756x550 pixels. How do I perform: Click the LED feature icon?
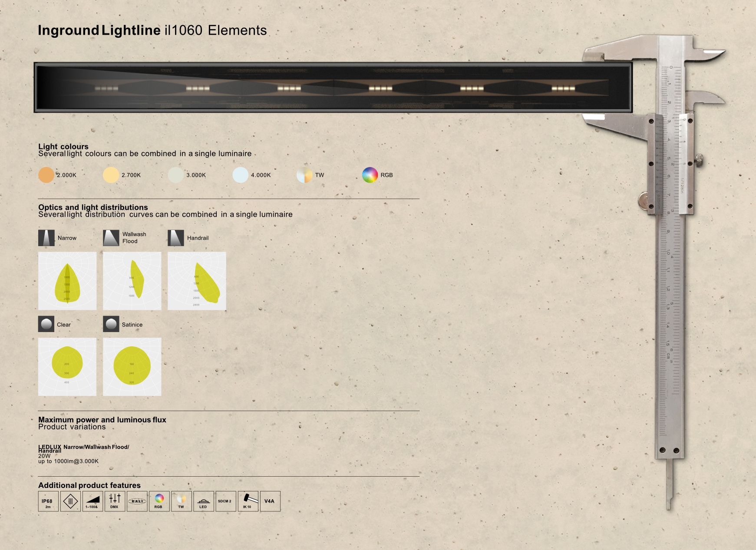pyautogui.click(x=203, y=501)
